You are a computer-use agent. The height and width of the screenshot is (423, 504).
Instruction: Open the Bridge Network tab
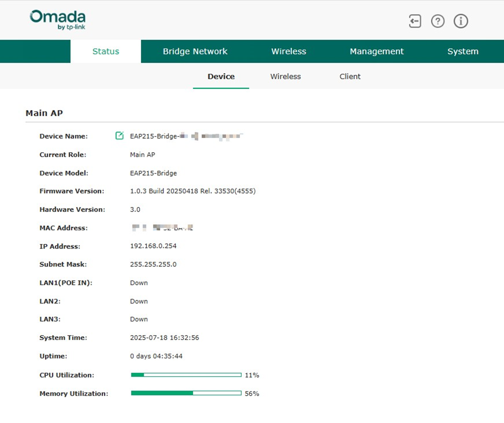click(195, 51)
